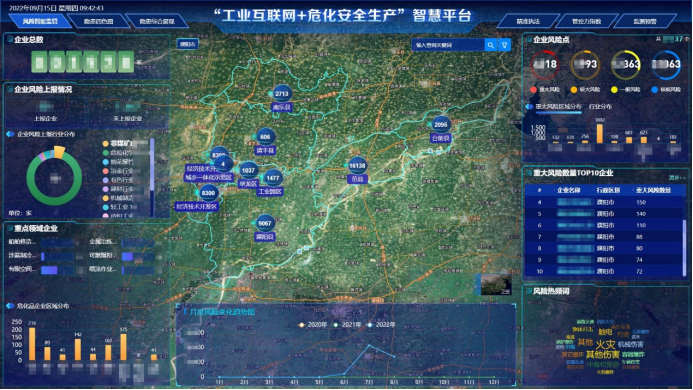Viewport: 693px width, 390px height.
Task: Switch to 行业分布 chart view
Action: click(600, 107)
